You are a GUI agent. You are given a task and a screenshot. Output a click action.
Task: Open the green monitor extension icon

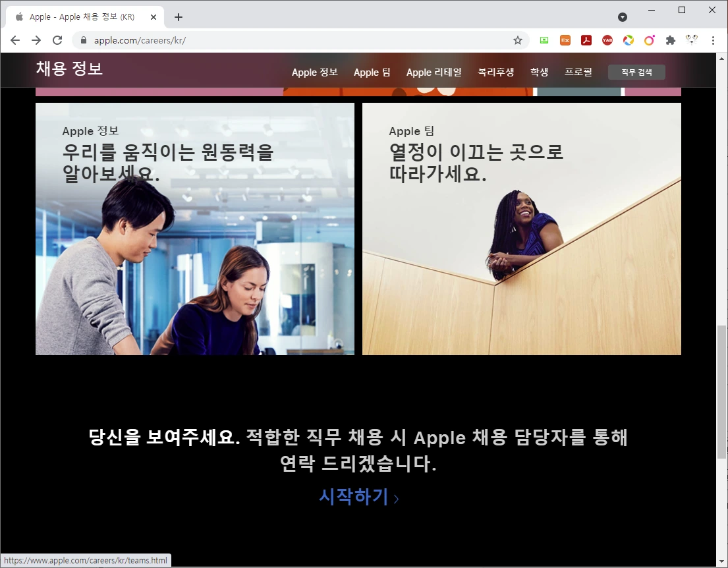(544, 40)
